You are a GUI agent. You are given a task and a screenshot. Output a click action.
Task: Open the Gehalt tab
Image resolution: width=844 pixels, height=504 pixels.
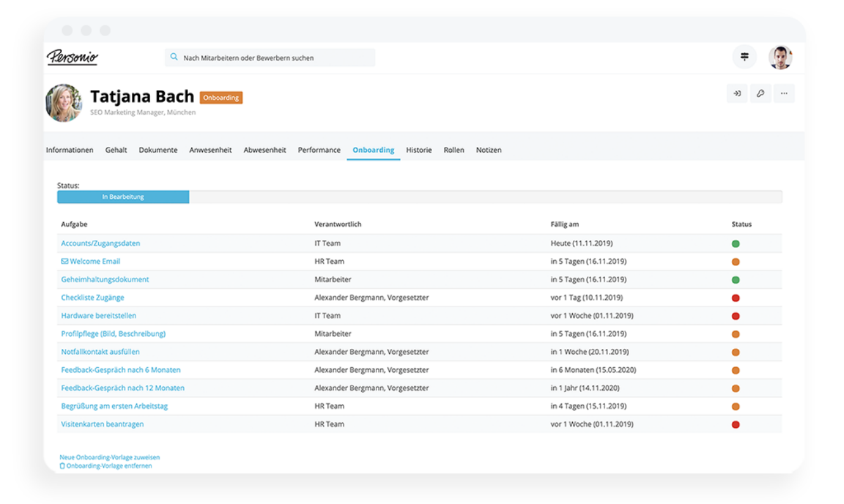(x=116, y=150)
